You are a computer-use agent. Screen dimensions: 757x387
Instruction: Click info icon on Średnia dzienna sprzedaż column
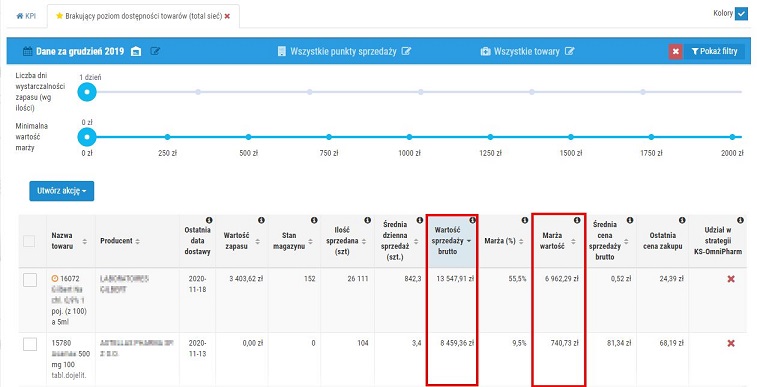click(x=420, y=220)
